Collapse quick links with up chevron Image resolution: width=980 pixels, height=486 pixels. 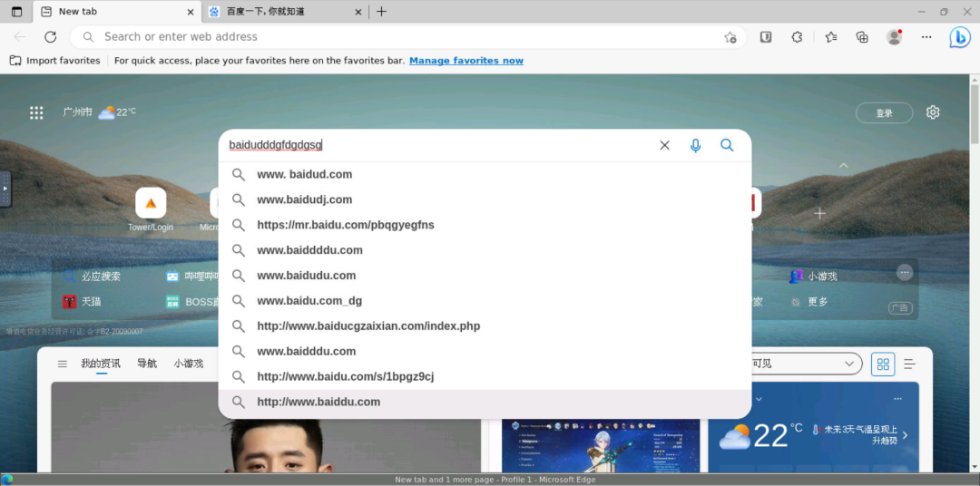pyautogui.click(x=844, y=166)
